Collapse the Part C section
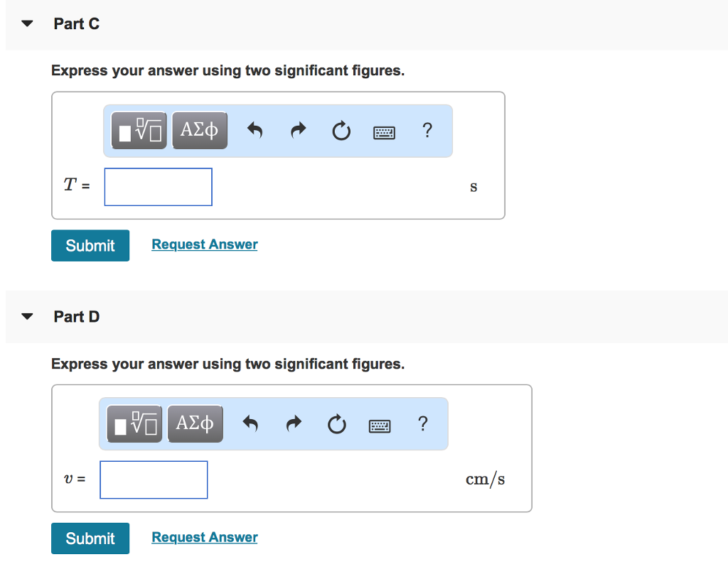This screenshot has height=579, width=728. [x=28, y=24]
